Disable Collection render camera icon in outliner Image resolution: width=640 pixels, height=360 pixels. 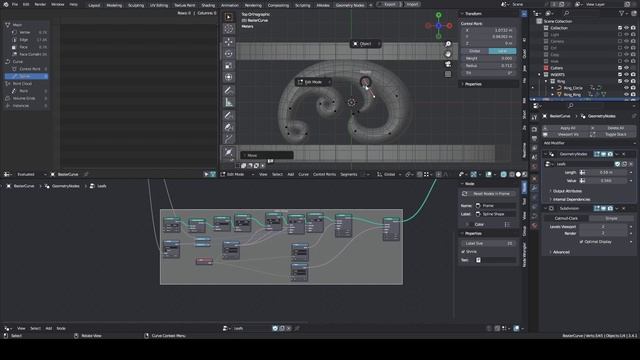coord(633,28)
